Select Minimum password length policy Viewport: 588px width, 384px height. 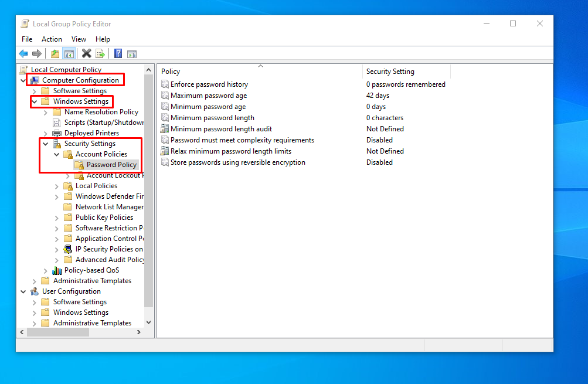tap(212, 118)
